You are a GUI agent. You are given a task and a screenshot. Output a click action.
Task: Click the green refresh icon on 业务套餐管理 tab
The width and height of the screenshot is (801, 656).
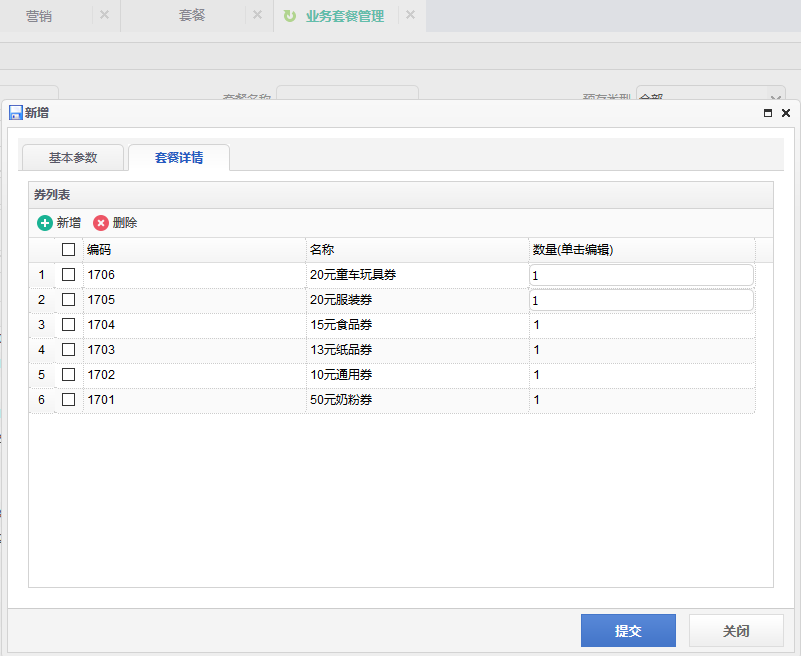tap(290, 16)
